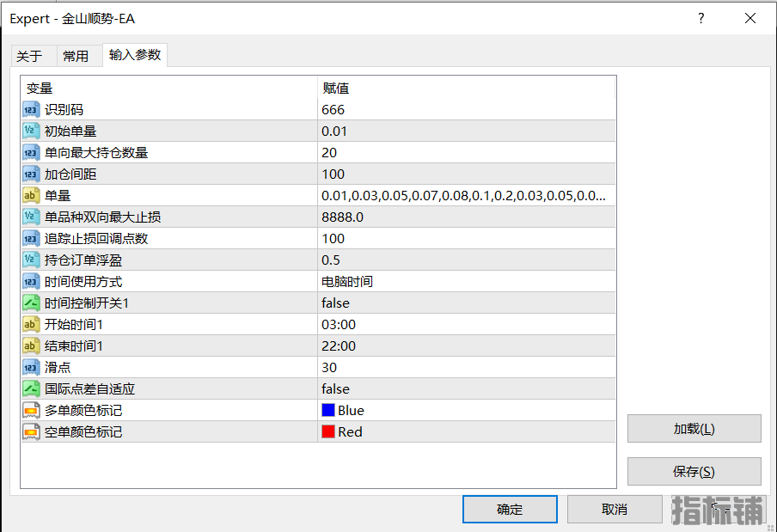Select the 22:00 end time value

tap(339, 345)
